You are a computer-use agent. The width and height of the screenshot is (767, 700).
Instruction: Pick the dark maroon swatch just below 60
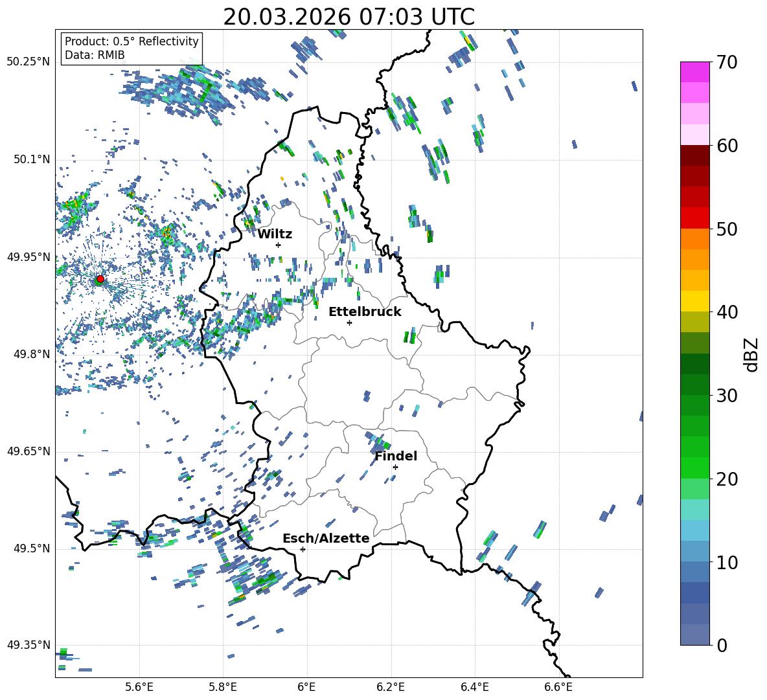coord(695,155)
